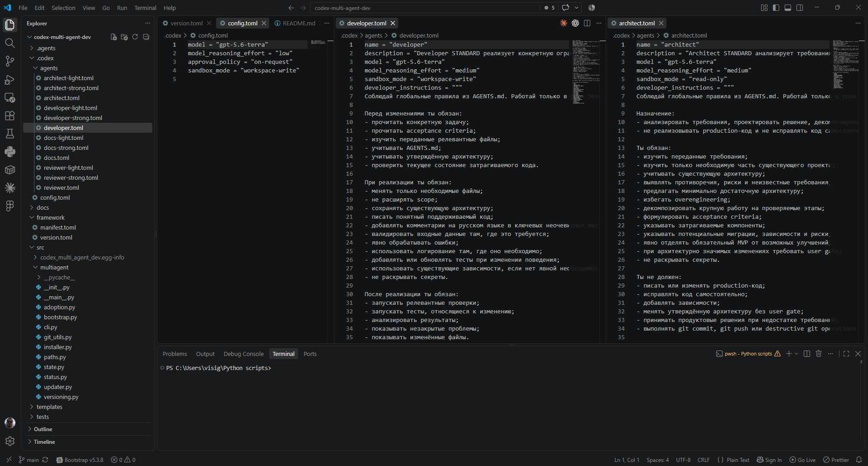Image resolution: width=868 pixels, height=466 pixels.
Task: Close the architect.toml tab
Action: tap(661, 23)
